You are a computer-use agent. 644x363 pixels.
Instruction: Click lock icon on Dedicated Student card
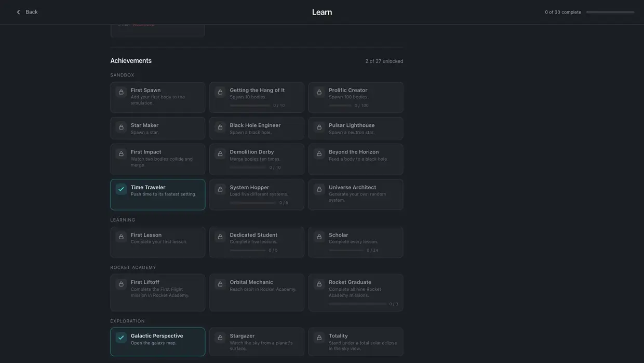point(220,237)
